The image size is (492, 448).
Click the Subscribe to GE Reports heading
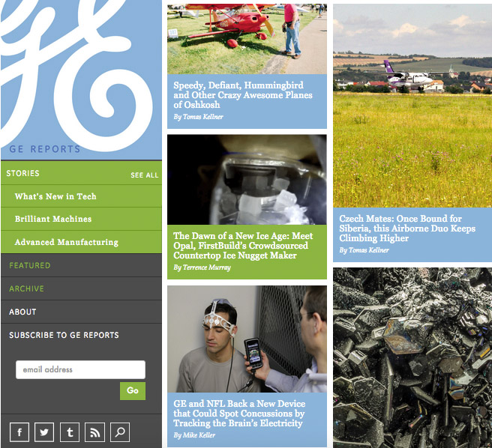coord(64,335)
